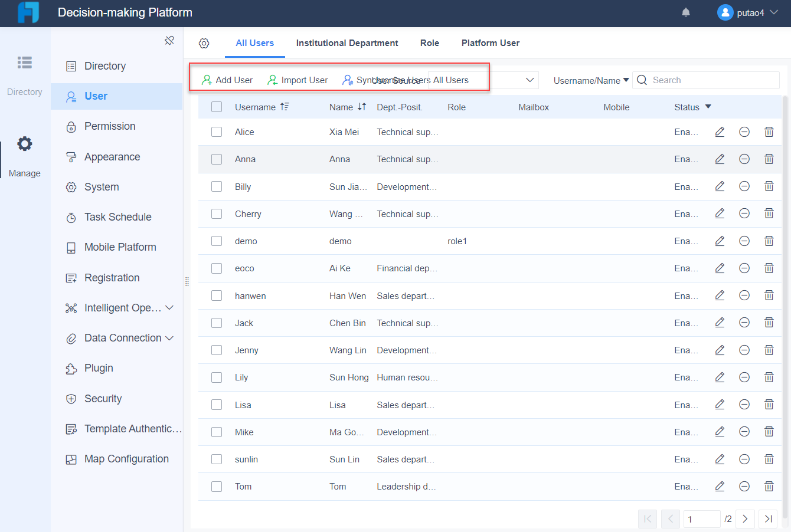Click the next page arrow in pagination
This screenshot has width=791, height=532.
(745, 519)
